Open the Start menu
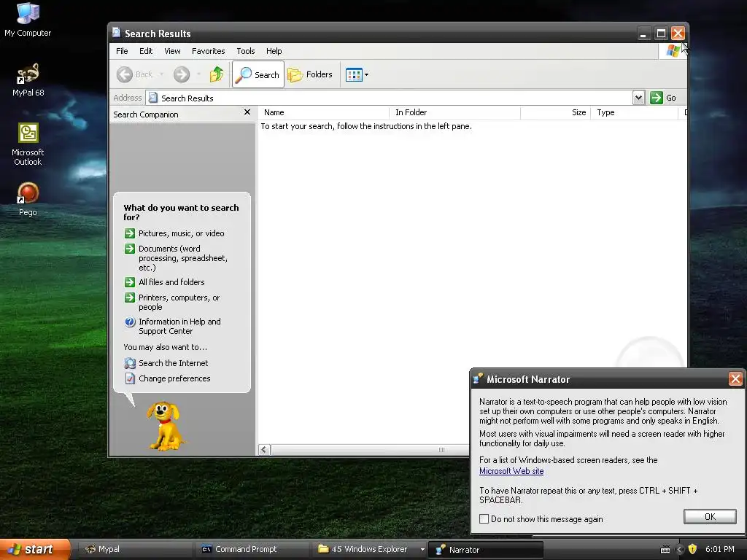747x560 pixels. [x=35, y=549]
